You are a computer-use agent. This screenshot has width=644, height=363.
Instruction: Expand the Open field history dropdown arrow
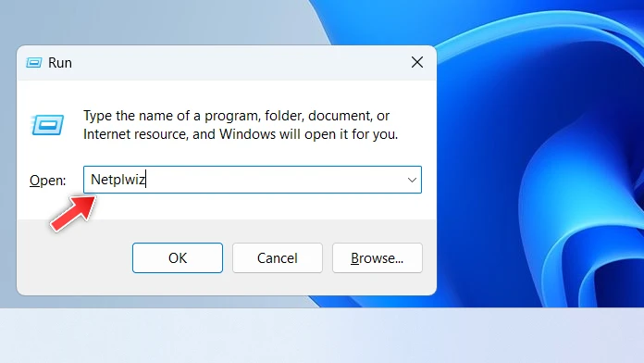pos(412,180)
